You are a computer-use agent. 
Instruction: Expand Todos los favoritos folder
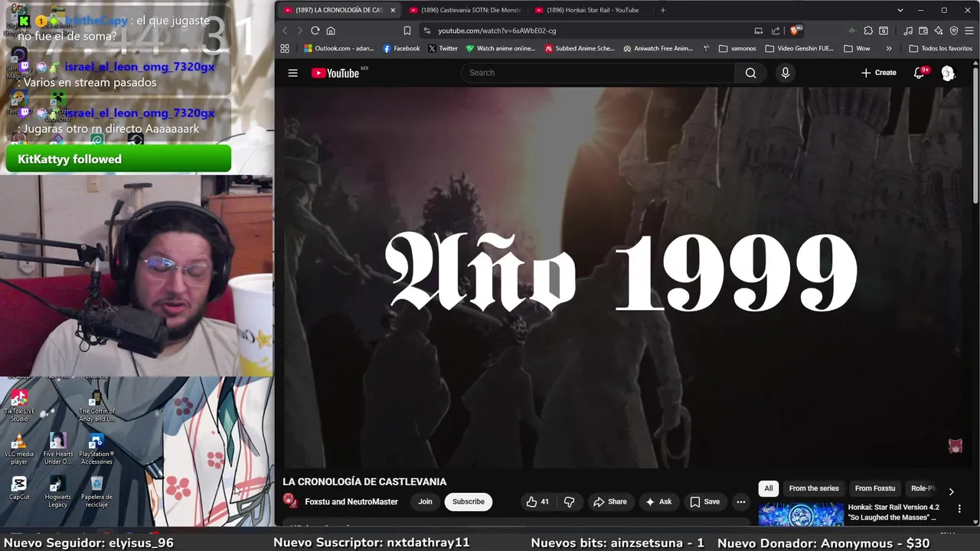[x=940, y=48]
